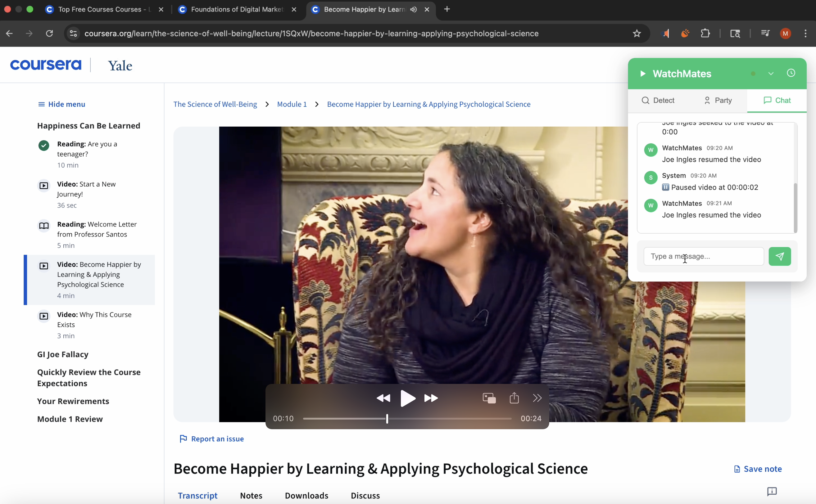The width and height of the screenshot is (816, 504).
Task: Click the WatchMates chat scrollbar
Action: point(795,208)
